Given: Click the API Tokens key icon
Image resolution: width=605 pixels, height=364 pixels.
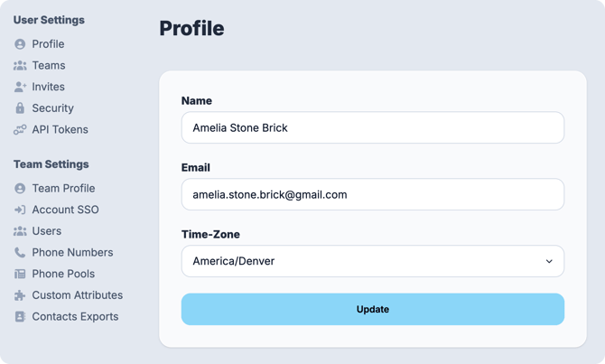Looking at the screenshot, I should click(x=20, y=130).
